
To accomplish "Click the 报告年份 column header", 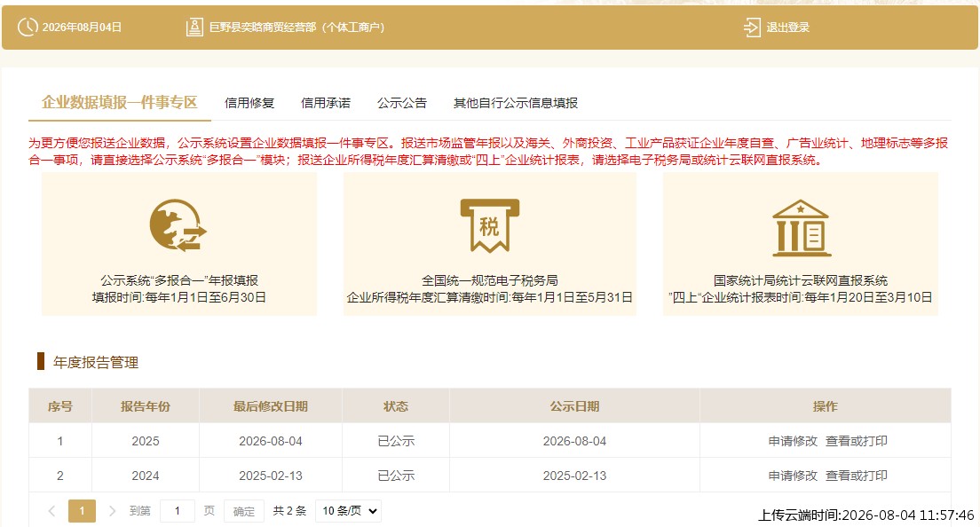I will point(146,406).
